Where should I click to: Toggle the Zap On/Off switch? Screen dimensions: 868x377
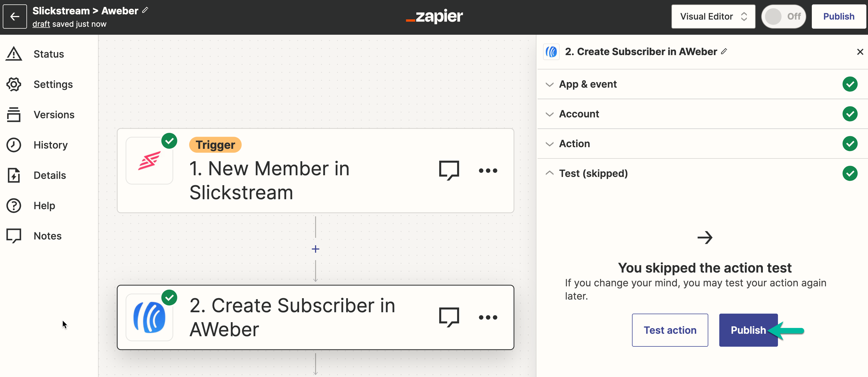pos(783,17)
